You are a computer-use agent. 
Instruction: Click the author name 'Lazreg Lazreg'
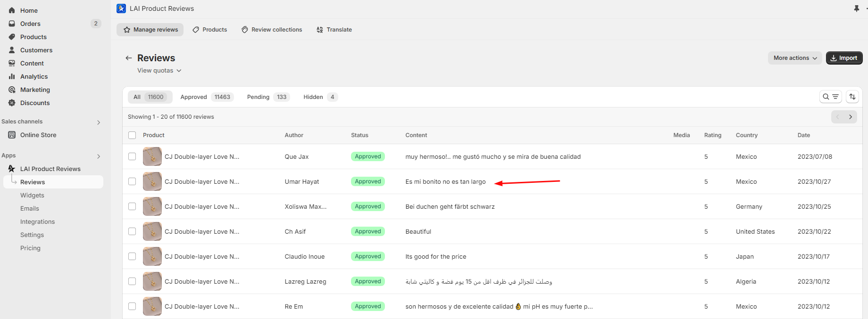coord(306,282)
